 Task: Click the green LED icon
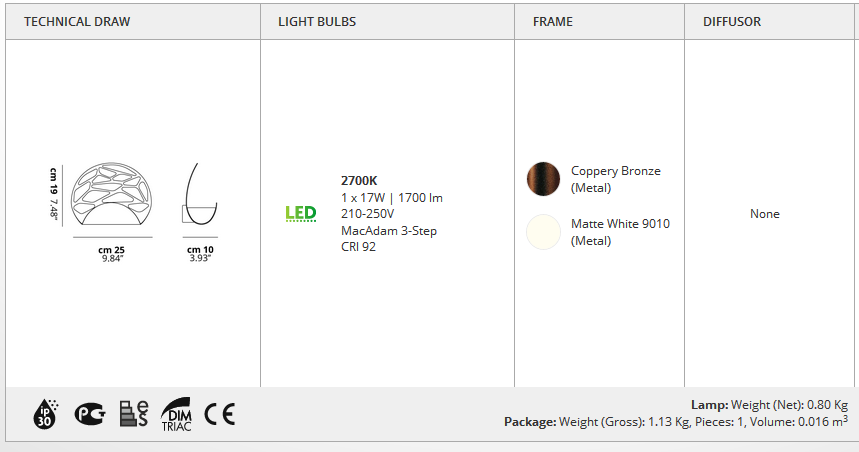pos(301,213)
